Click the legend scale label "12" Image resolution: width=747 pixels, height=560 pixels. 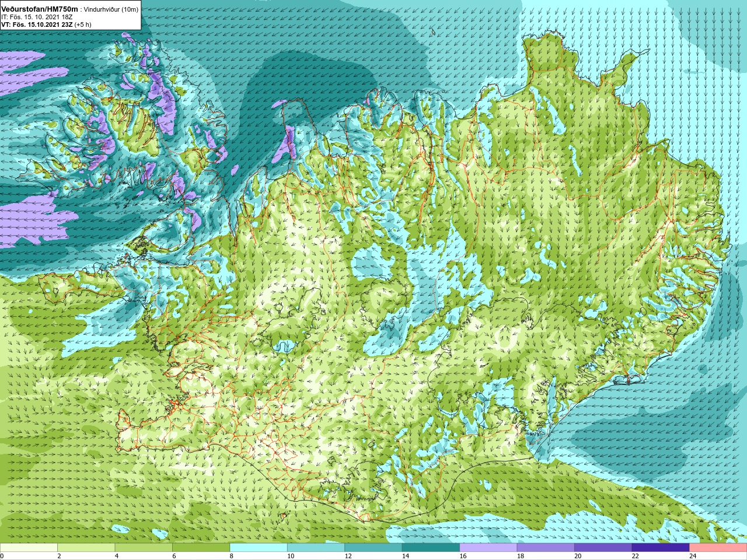tap(348, 556)
